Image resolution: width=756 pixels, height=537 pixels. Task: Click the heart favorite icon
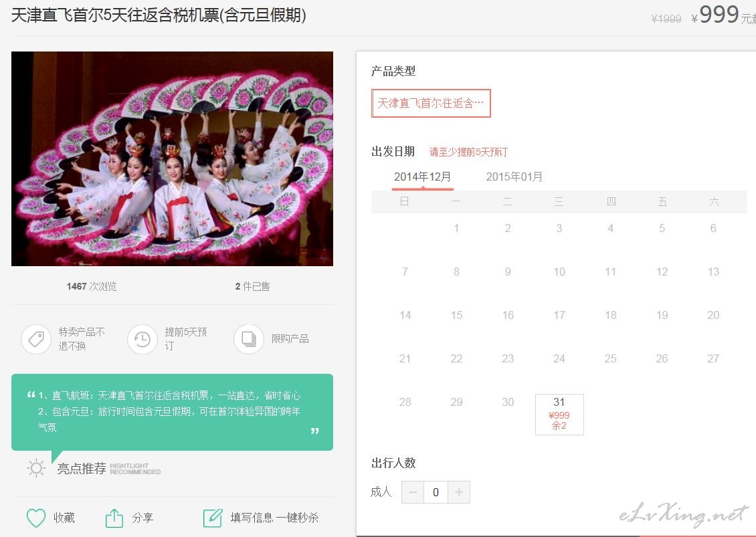pyautogui.click(x=36, y=518)
